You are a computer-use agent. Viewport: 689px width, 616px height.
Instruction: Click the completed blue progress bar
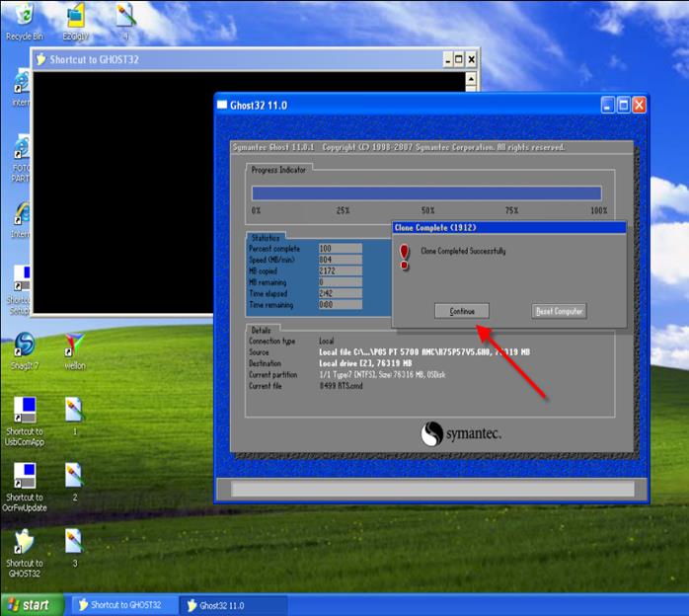point(426,192)
